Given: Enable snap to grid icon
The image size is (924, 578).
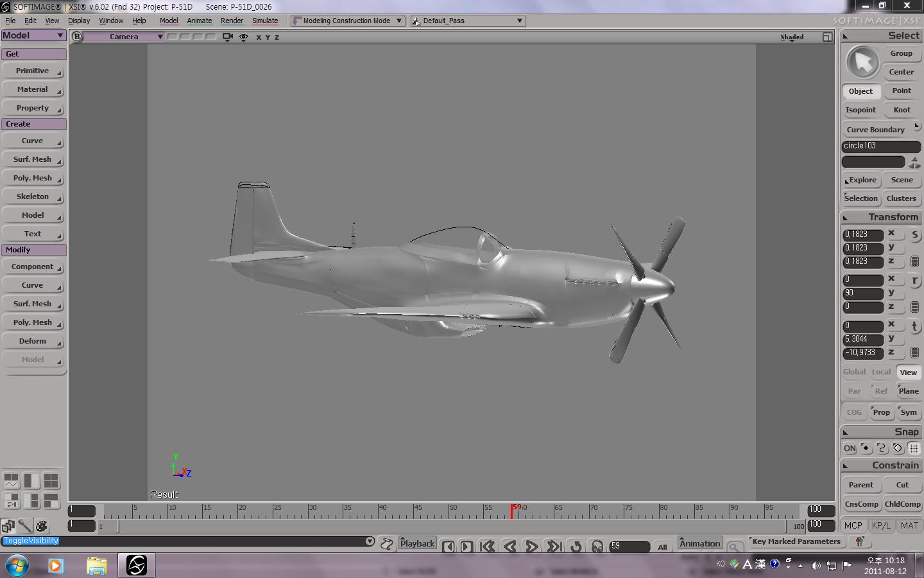Looking at the screenshot, I should pos(914,448).
